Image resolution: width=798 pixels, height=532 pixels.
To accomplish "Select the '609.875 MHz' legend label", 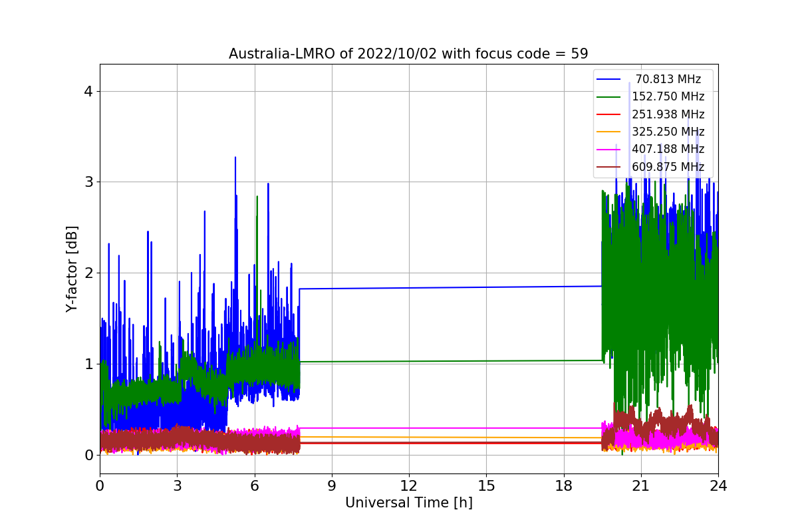I will (668, 167).
